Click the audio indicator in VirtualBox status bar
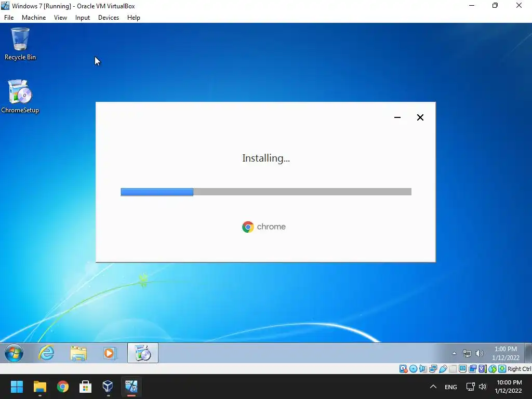Screen dimensions: 532x399 (x=423, y=369)
